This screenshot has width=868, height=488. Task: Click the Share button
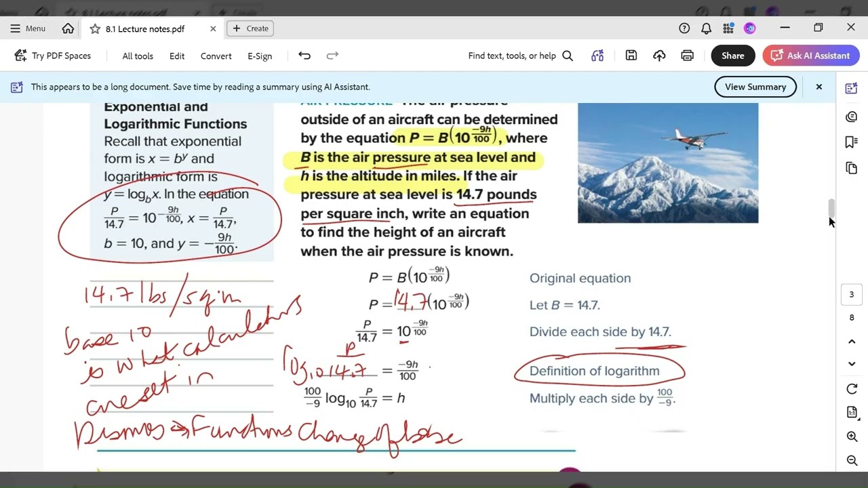click(732, 56)
